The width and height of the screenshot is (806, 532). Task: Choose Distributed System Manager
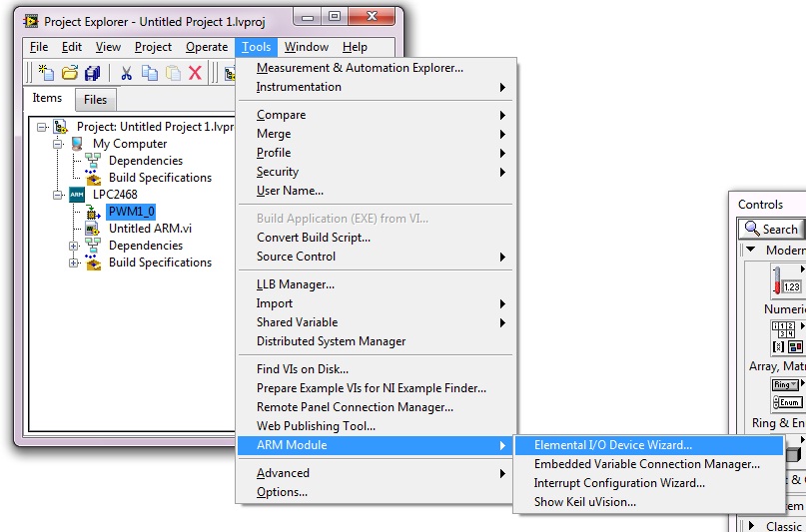pos(378,341)
